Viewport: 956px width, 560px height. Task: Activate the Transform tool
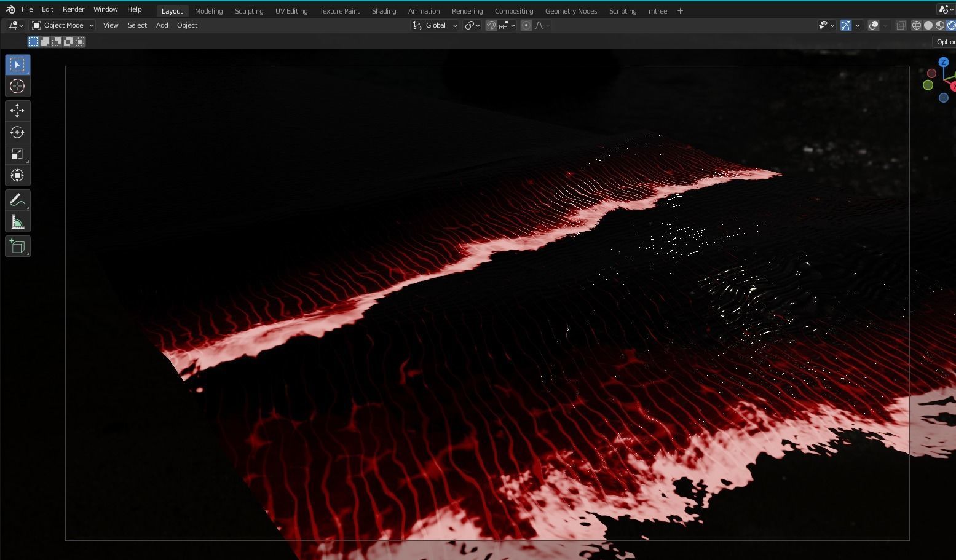tap(17, 175)
